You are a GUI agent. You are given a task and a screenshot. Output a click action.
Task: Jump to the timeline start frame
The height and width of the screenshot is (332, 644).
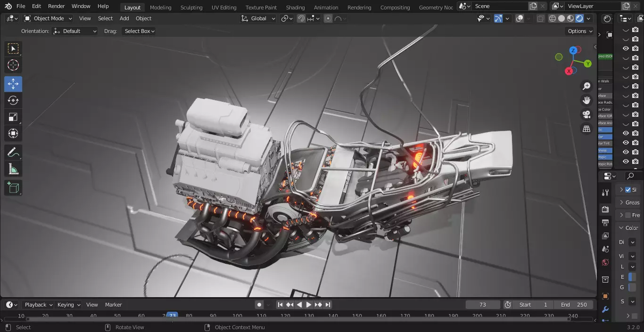click(x=280, y=305)
